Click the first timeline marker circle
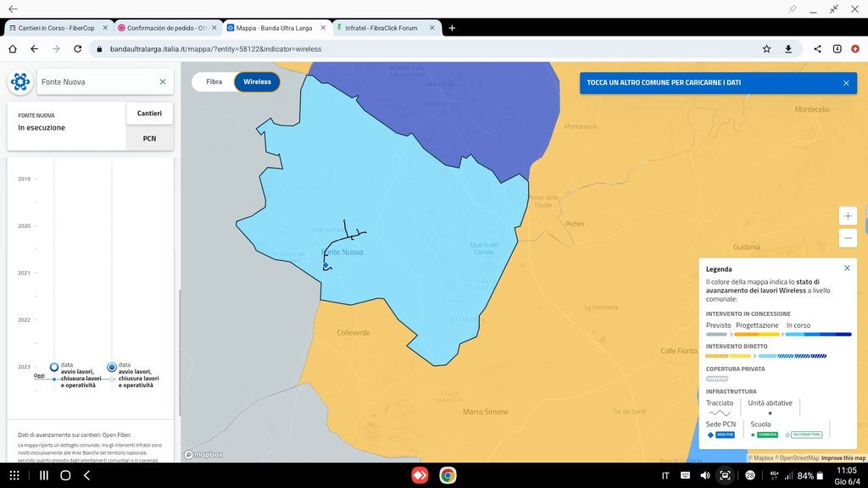Screen dimensions: 868x488 (x=54, y=367)
